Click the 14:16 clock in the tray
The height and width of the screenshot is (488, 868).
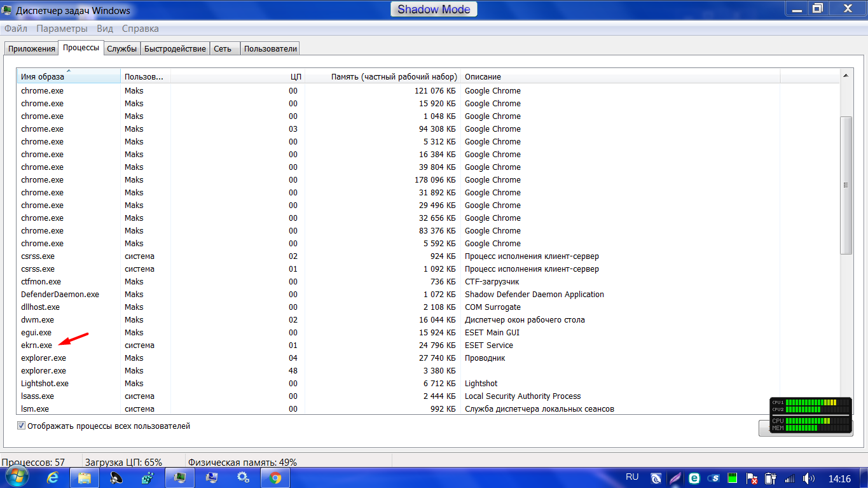(839, 478)
